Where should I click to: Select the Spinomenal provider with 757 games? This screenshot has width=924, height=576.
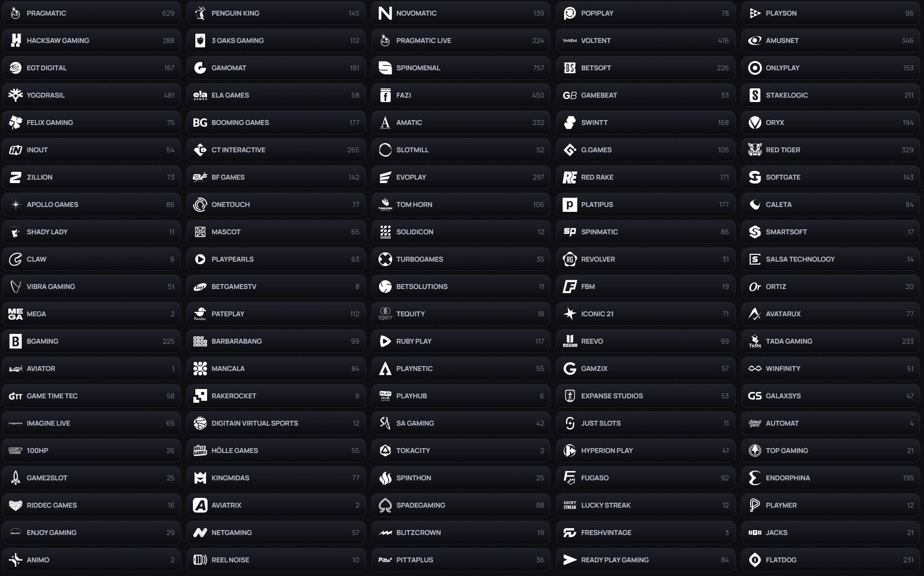click(461, 68)
